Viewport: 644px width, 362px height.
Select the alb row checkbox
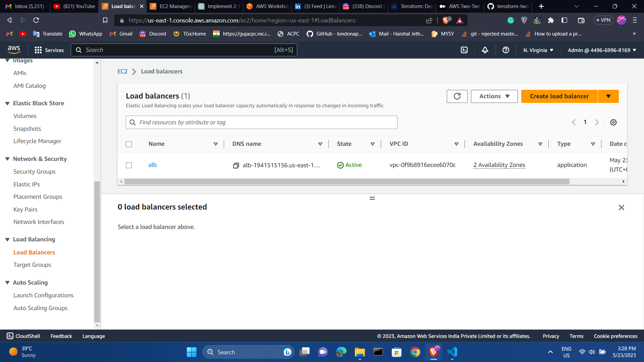129,165
